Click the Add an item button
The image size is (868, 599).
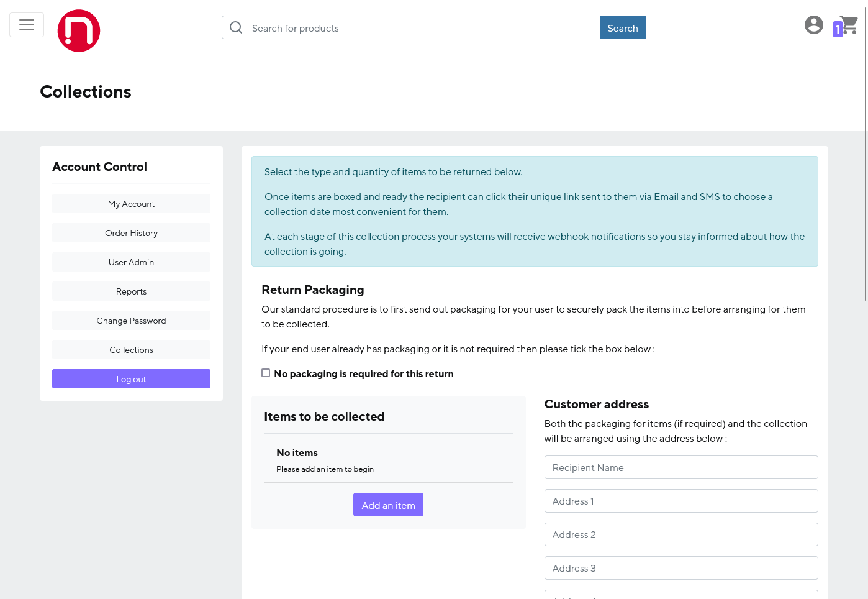pyautogui.click(x=388, y=505)
